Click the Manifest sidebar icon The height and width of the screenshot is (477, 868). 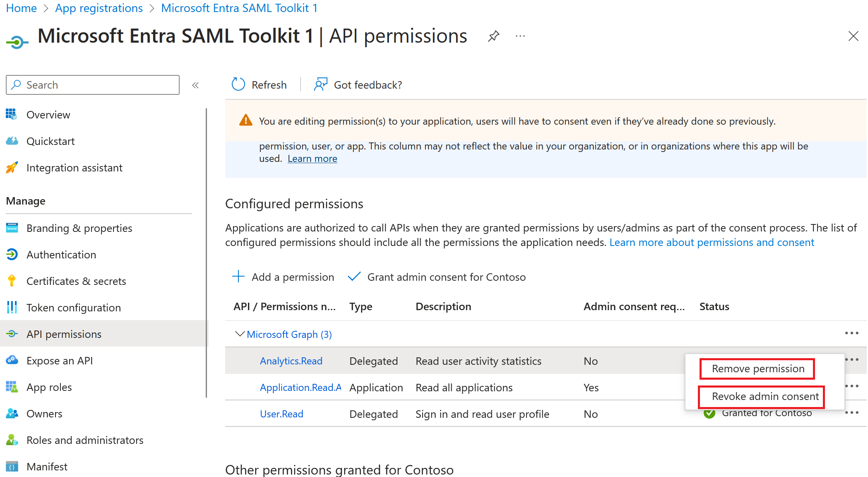click(12, 467)
